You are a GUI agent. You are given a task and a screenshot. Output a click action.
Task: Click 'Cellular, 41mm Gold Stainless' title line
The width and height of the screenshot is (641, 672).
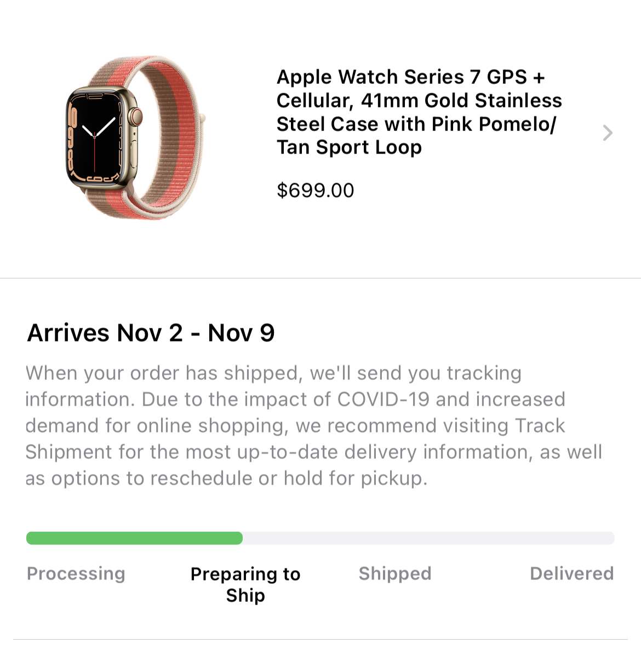(x=419, y=100)
